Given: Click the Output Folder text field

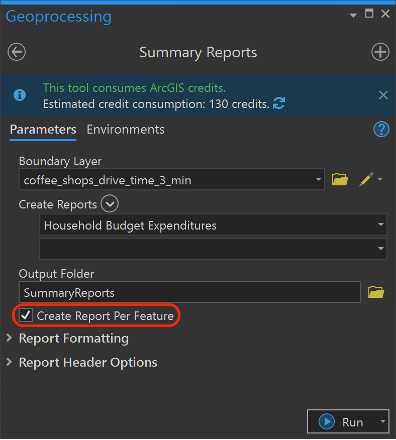Looking at the screenshot, I should 190,292.
